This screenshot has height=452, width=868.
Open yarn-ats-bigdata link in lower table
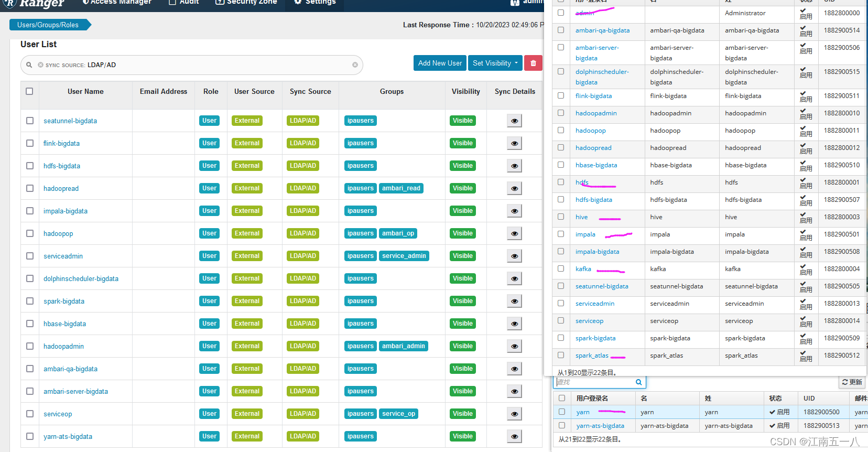600,426
